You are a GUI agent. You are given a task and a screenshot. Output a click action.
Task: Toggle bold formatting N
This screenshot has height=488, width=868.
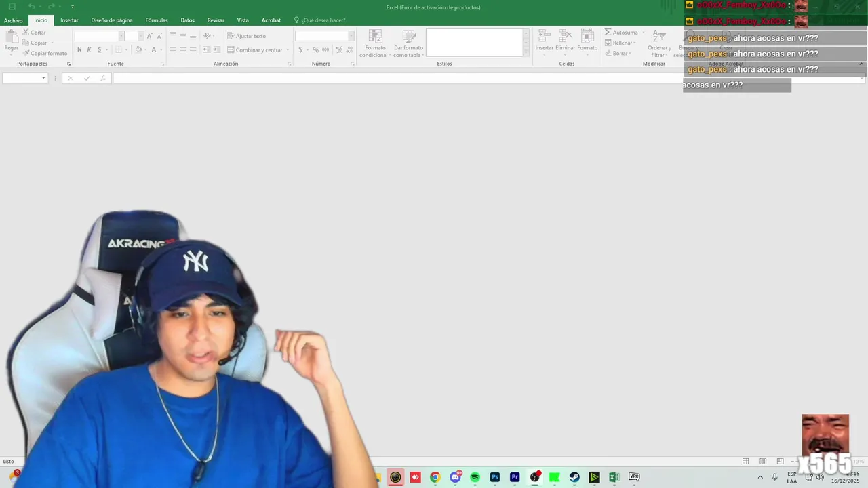79,49
